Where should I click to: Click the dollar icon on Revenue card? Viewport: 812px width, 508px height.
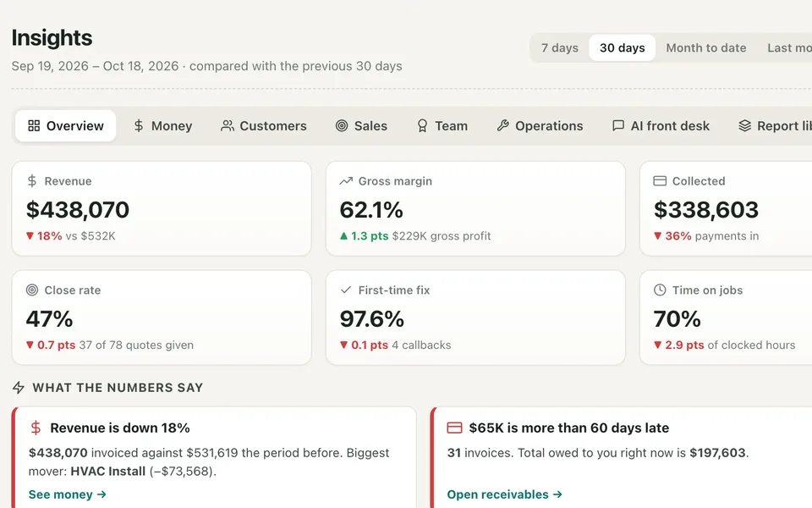pyautogui.click(x=32, y=181)
